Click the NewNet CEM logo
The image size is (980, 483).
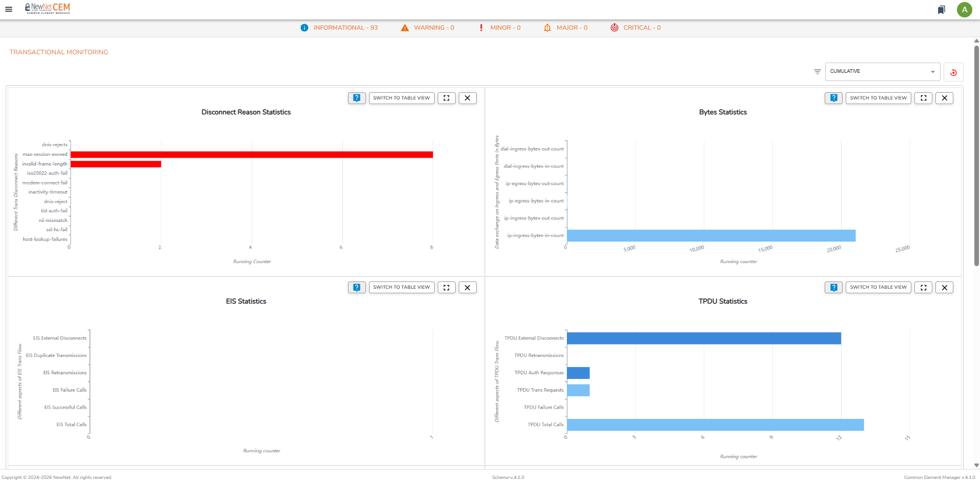[x=48, y=8]
